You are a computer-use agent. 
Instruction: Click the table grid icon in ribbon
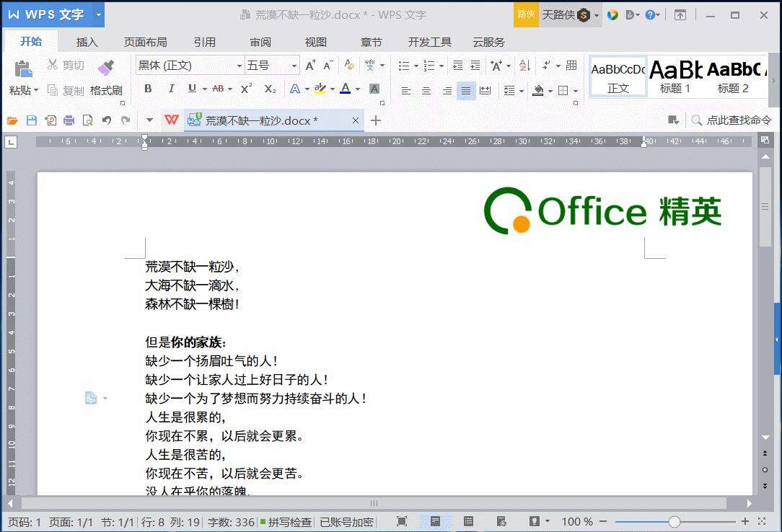click(x=571, y=66)
